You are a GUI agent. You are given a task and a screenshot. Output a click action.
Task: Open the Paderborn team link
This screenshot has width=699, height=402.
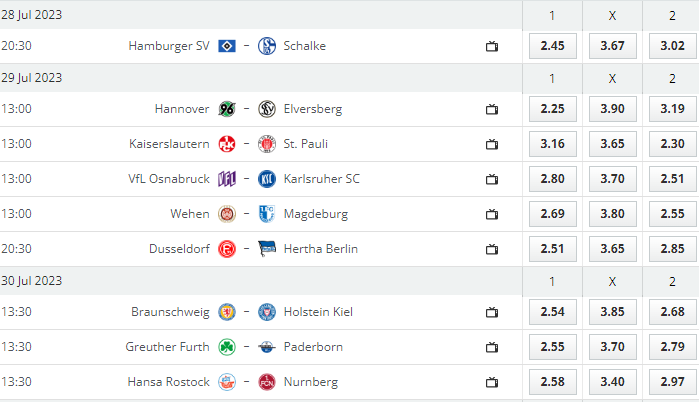coord(313,347)
